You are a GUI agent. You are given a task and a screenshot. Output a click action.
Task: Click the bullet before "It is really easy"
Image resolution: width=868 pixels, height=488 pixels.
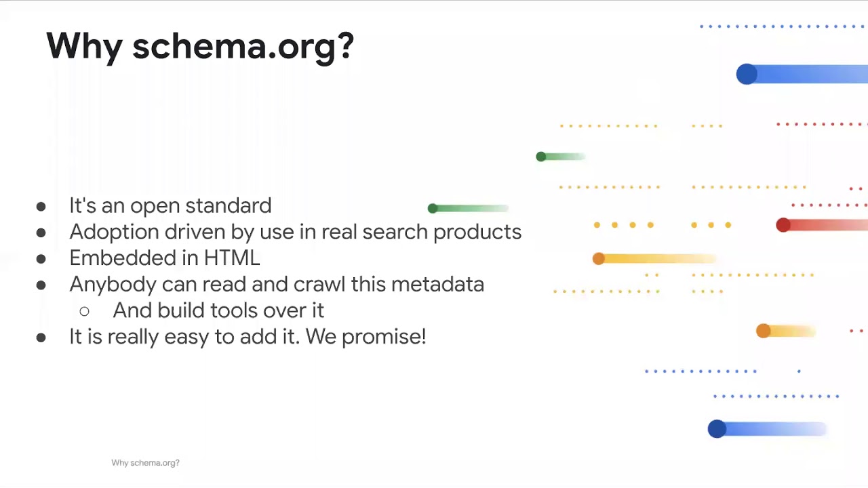coord(41,338)
